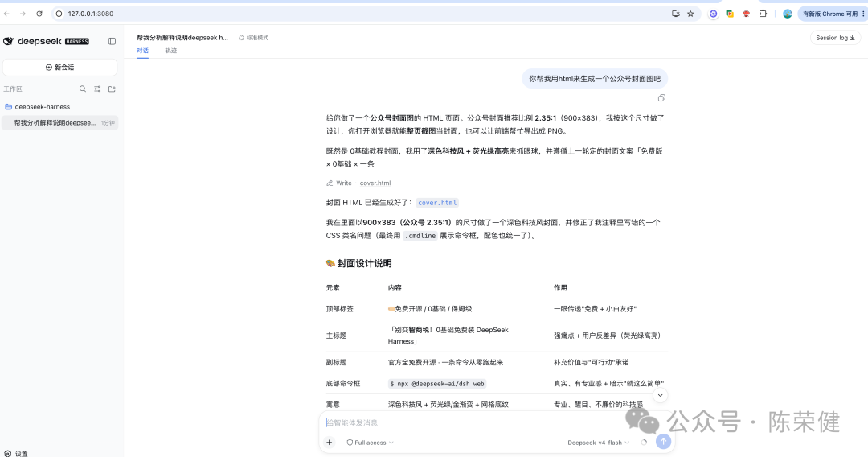The height and width of the screenshot is (457, 868).
Task: Switch to the 轨迹 tab
Action: click(x=171, y=51)
